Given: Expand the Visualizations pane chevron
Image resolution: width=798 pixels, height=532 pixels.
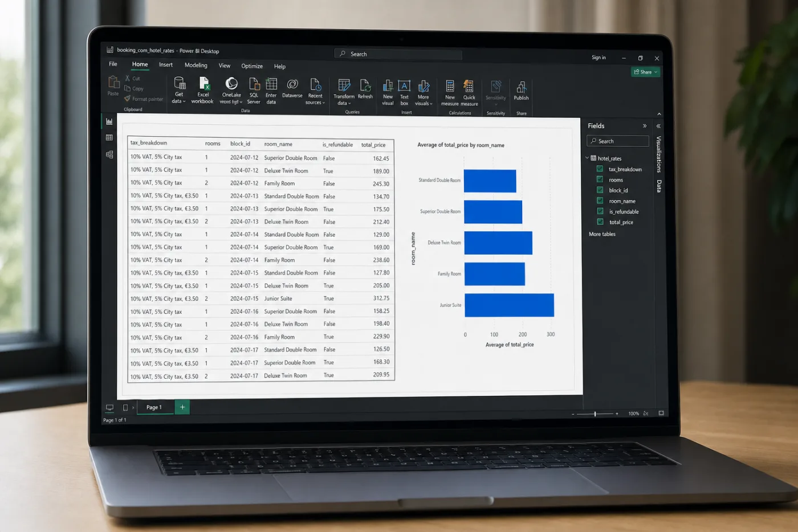Looking at the screenshot, I should [658, 126].
